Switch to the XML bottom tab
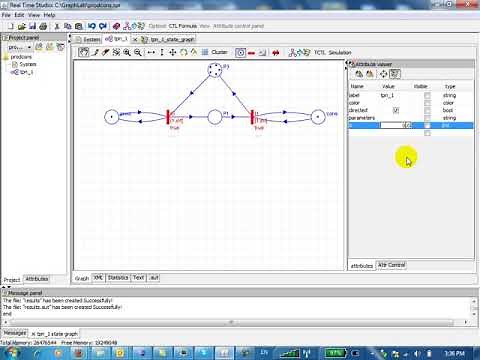The image size is (480, 360). (98, 277)
